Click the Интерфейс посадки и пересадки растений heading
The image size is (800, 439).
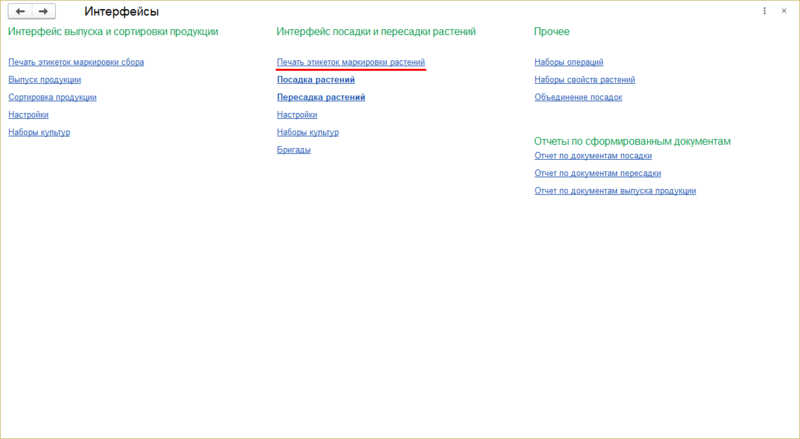tap(376, 32)
